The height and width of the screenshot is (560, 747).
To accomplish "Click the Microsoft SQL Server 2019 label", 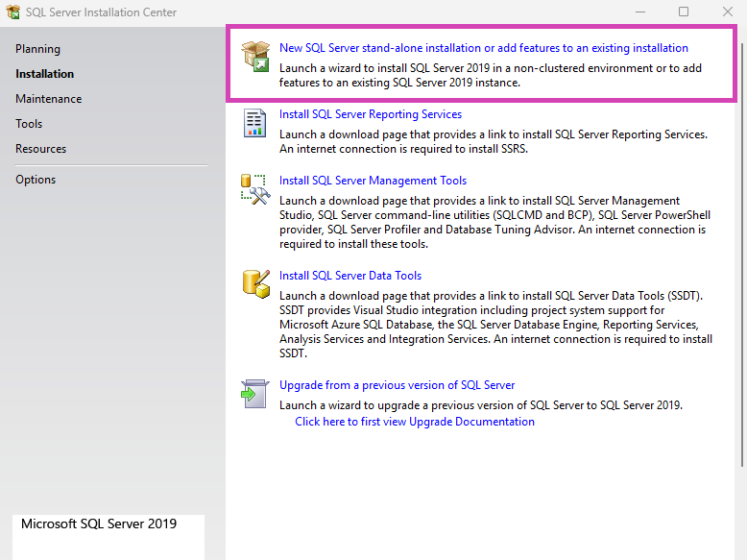I will tap(99, 523).
